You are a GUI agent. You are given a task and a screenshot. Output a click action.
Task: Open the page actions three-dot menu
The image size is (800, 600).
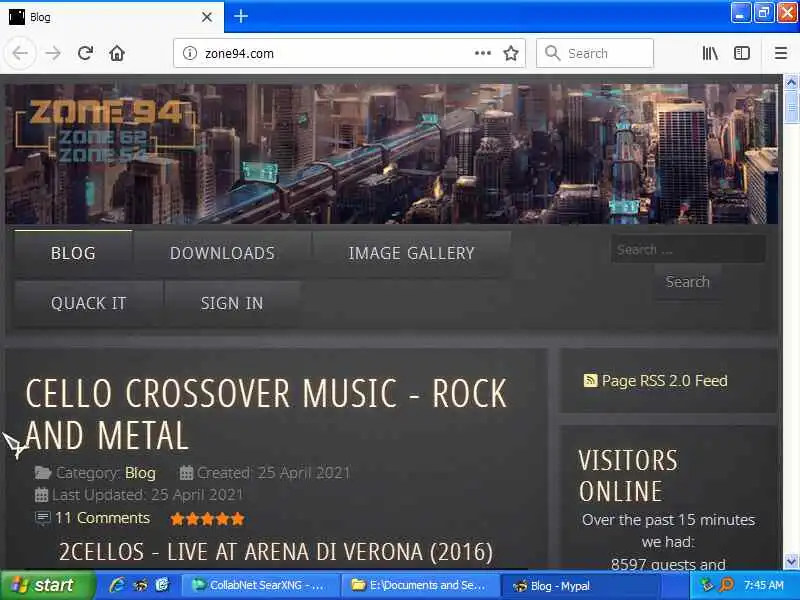[482, 53]
